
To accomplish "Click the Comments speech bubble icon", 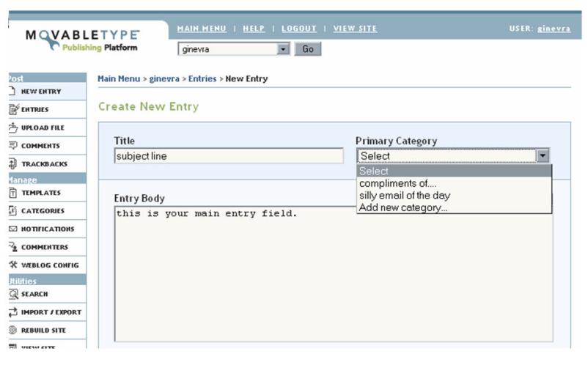I will click(x=13, y=146).
